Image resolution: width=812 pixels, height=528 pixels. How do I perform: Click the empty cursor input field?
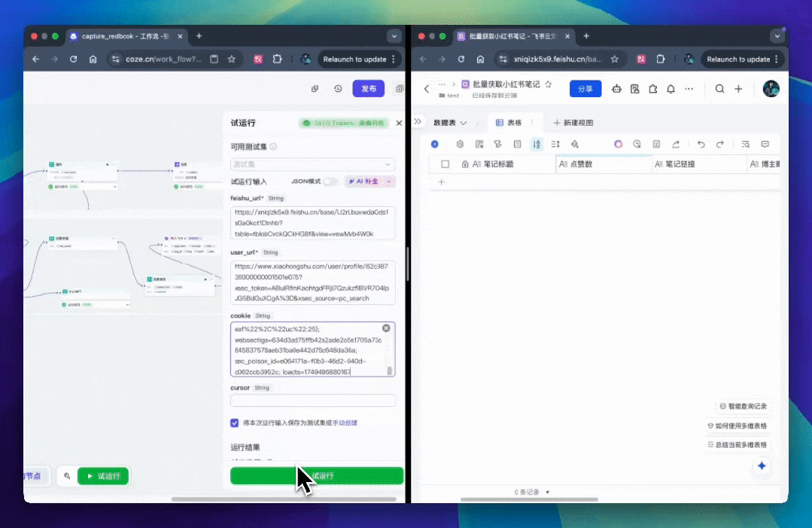312,400
